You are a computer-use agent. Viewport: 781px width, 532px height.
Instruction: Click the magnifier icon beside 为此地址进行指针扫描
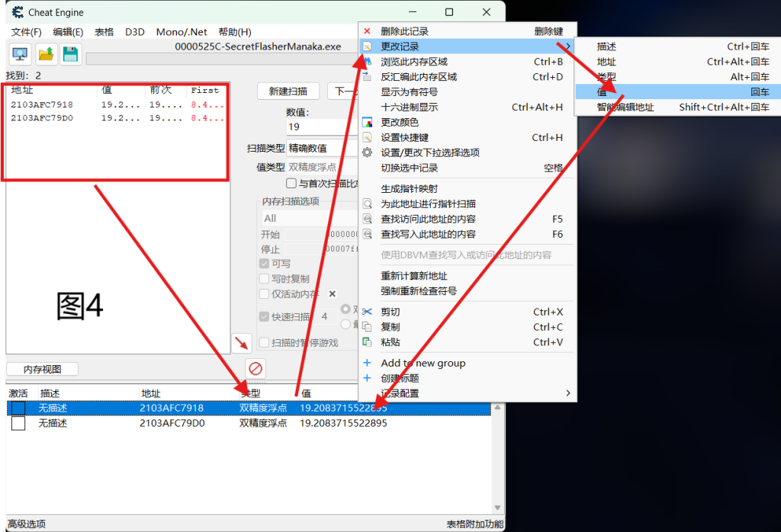[x=367, y=204]
